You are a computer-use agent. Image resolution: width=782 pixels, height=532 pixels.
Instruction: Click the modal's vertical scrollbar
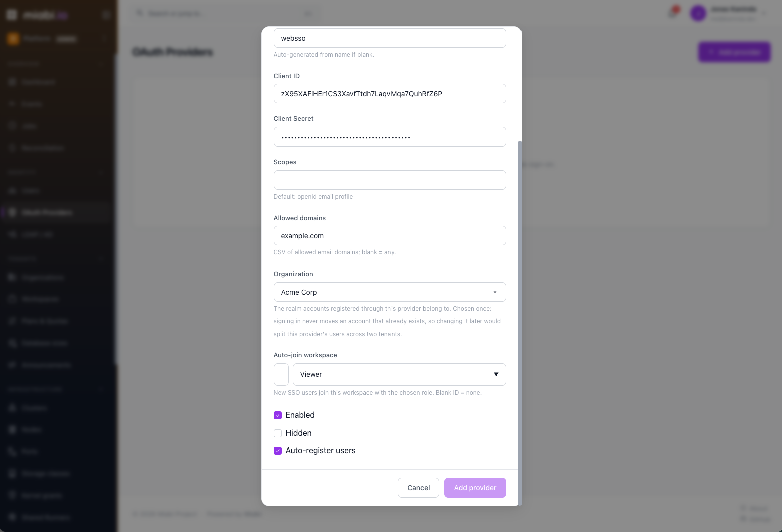520,321
